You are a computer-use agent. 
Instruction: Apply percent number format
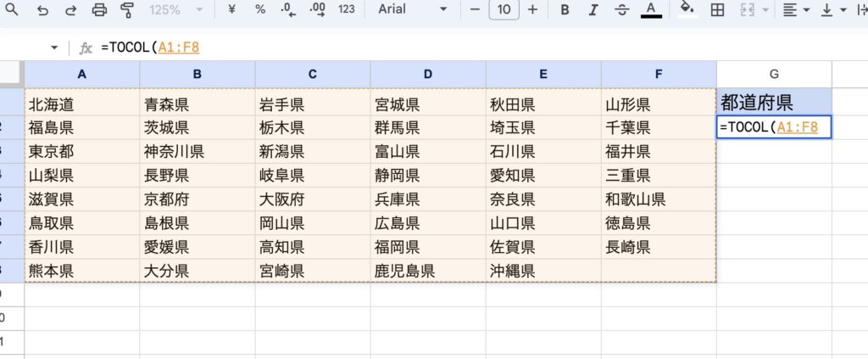tap(260, 9)
